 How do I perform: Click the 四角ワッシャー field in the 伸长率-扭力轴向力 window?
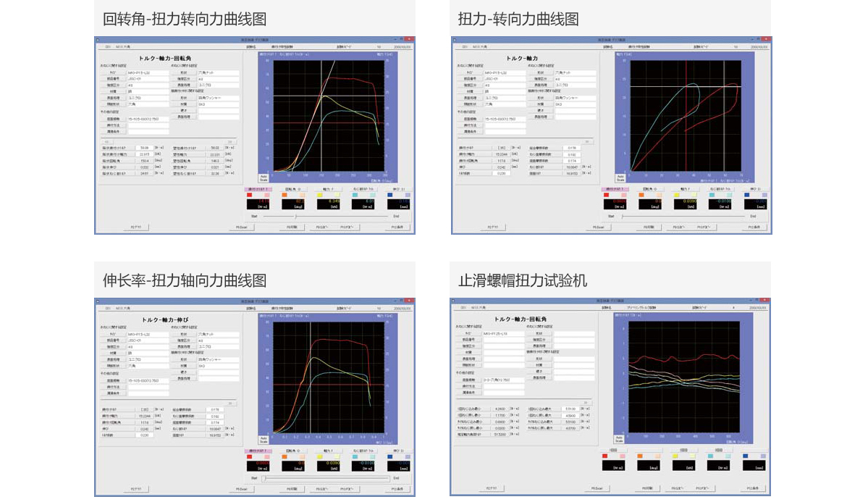pos(218,359)
